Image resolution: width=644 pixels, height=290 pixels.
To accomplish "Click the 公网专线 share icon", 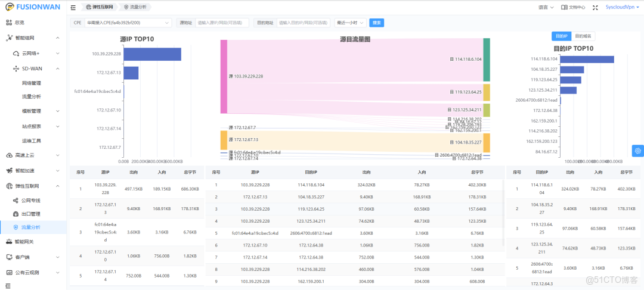I will coord(16,201).
